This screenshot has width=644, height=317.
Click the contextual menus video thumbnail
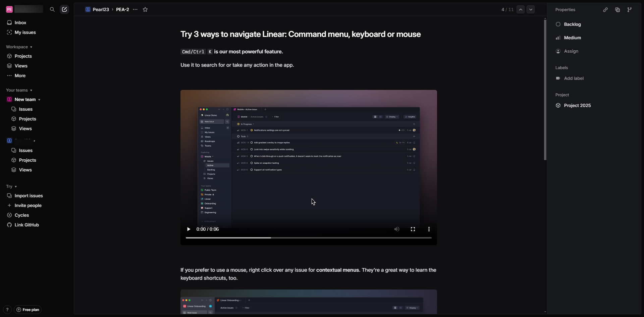pyautogui.click(x=309, y=302)
